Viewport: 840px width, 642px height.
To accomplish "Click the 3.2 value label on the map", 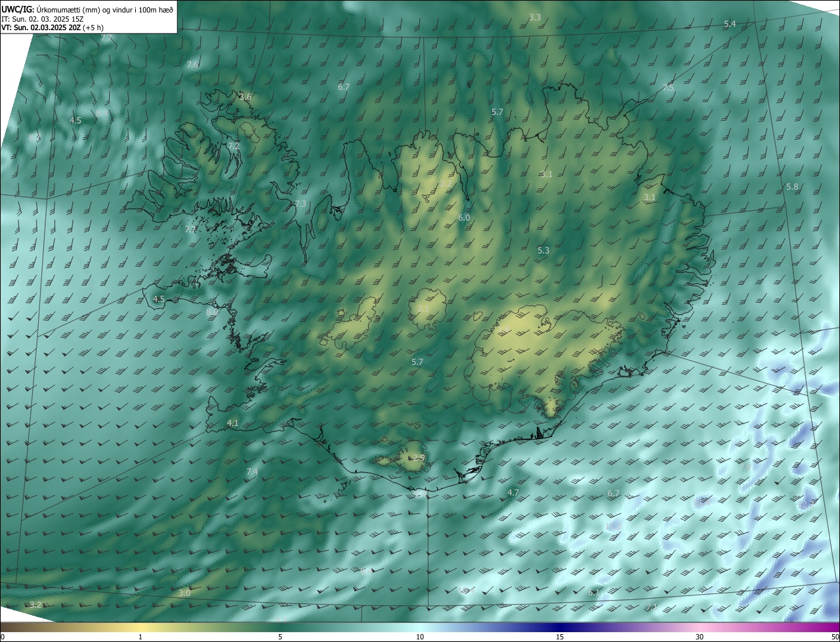I will click(36, 605).
